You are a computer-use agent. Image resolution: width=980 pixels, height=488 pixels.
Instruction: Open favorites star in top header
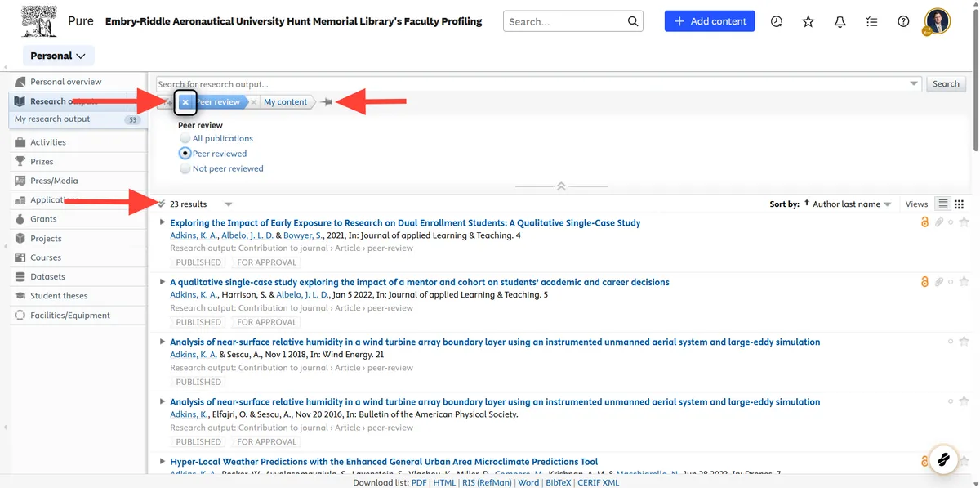(x=808, y=21)
